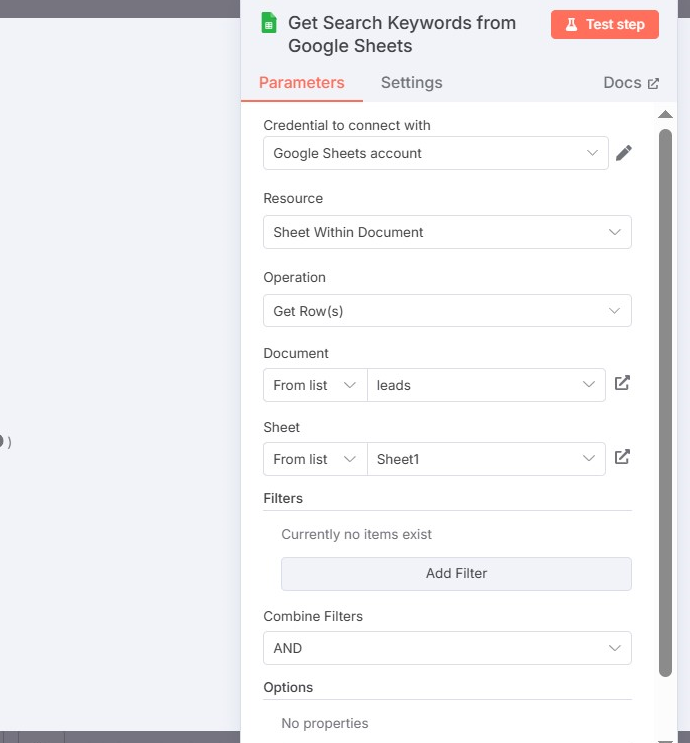
Task: Click the Combine Filters label
Action: click(313, 616)
